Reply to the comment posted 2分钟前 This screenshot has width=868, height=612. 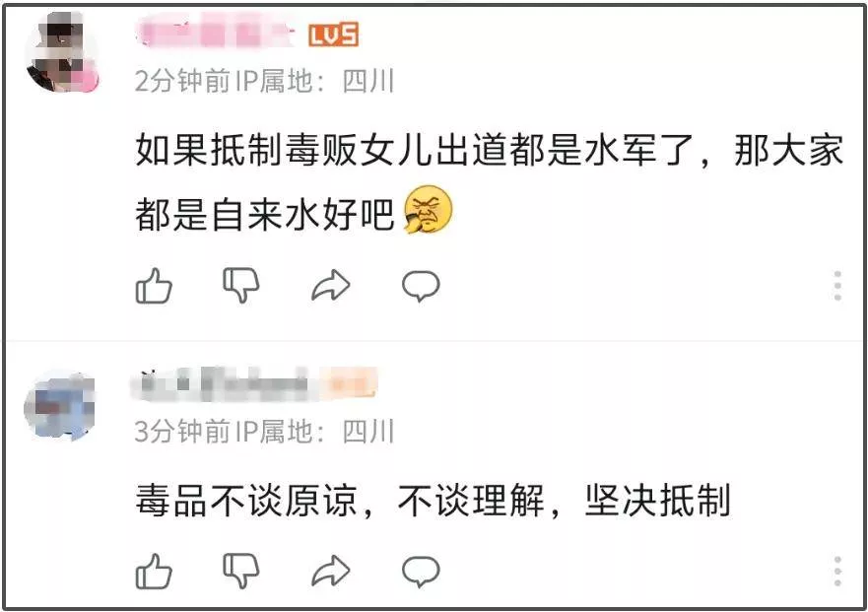point(421,286)
